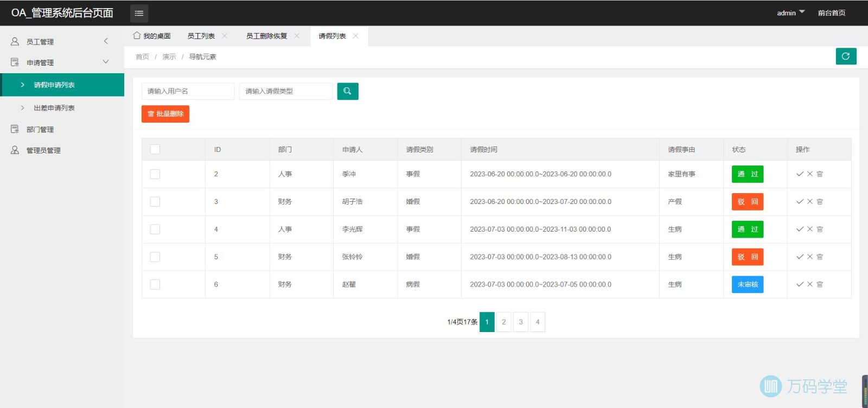Reject 李光辉 request with X icon
Viewport: 868px width, 408px height.
pos(810,229)
